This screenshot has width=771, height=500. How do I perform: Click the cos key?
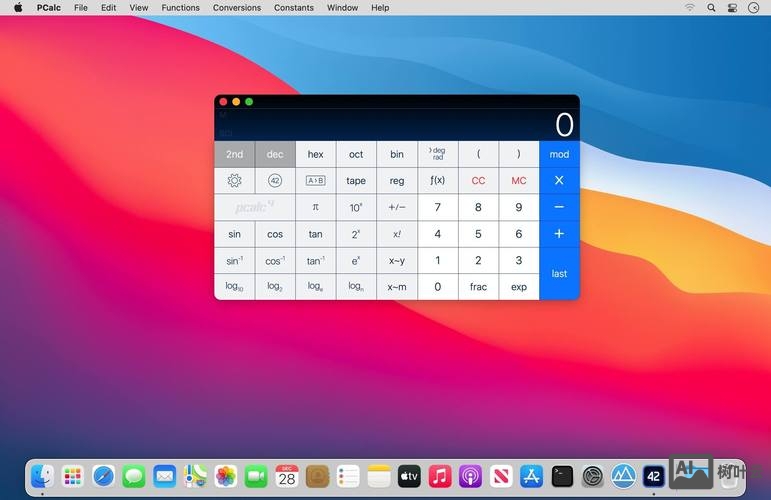[x=275, y=234]
